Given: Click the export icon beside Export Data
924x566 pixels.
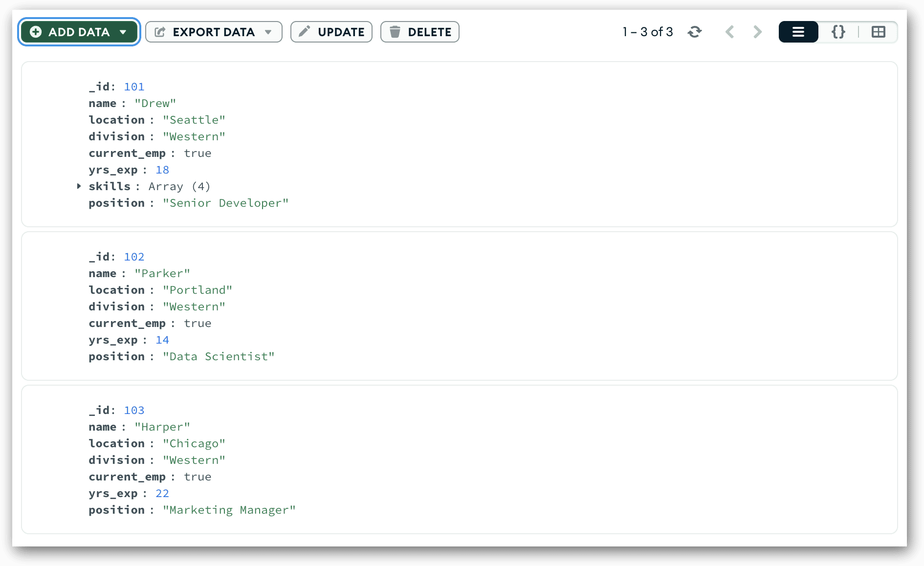Looking at the screenshot, I should 160,32.
